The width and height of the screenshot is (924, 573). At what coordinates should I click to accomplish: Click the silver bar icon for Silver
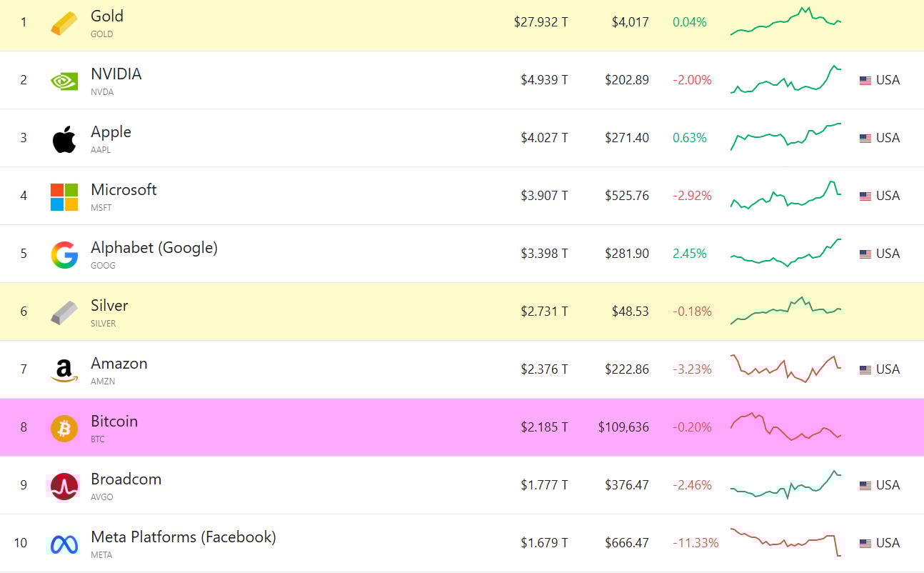63,312
